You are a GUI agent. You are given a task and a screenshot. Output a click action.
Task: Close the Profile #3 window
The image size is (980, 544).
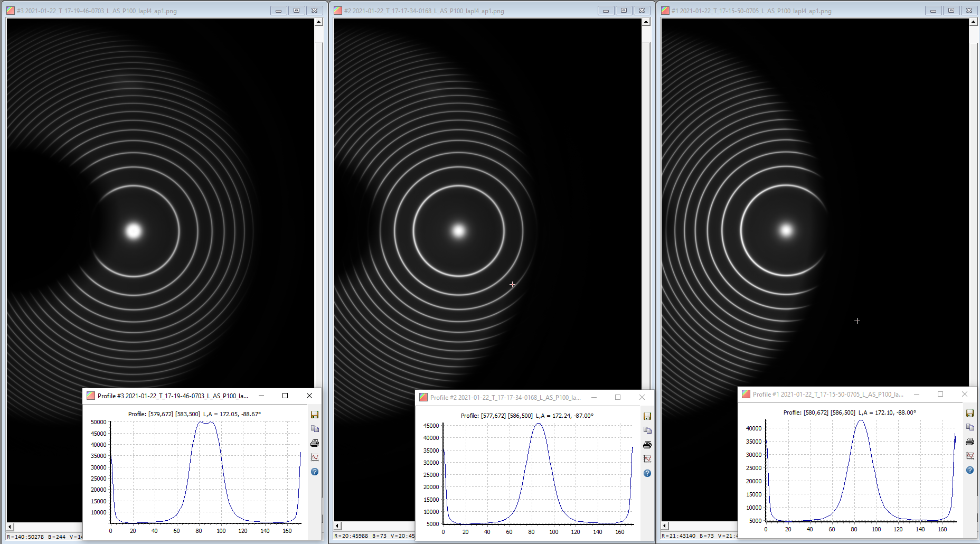click(309, 396)
